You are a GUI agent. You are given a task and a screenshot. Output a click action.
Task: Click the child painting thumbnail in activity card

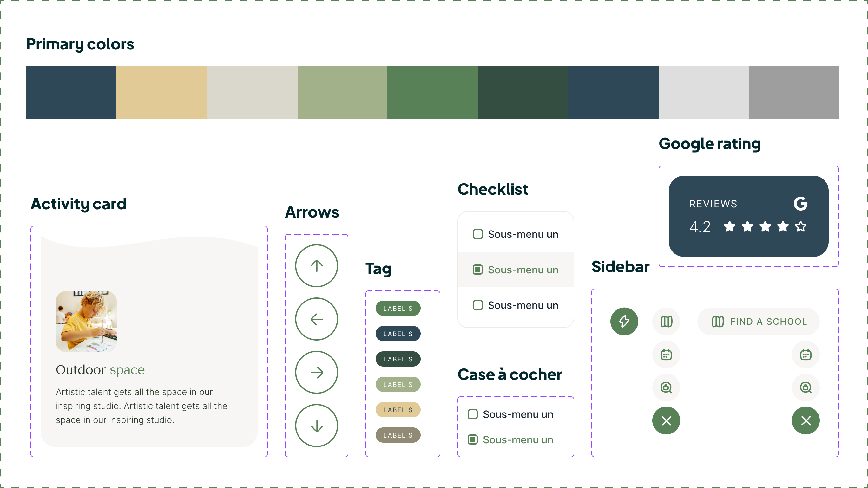(x=86, y=322)
